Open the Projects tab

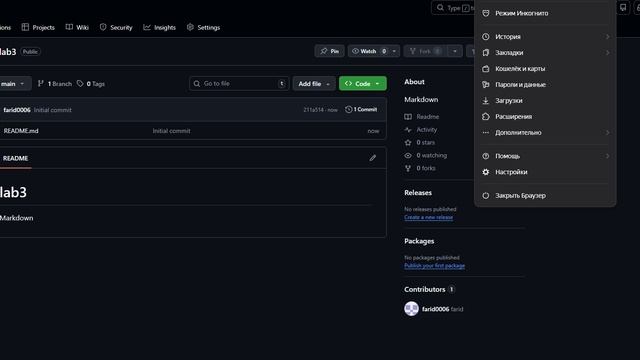point(38,27)
